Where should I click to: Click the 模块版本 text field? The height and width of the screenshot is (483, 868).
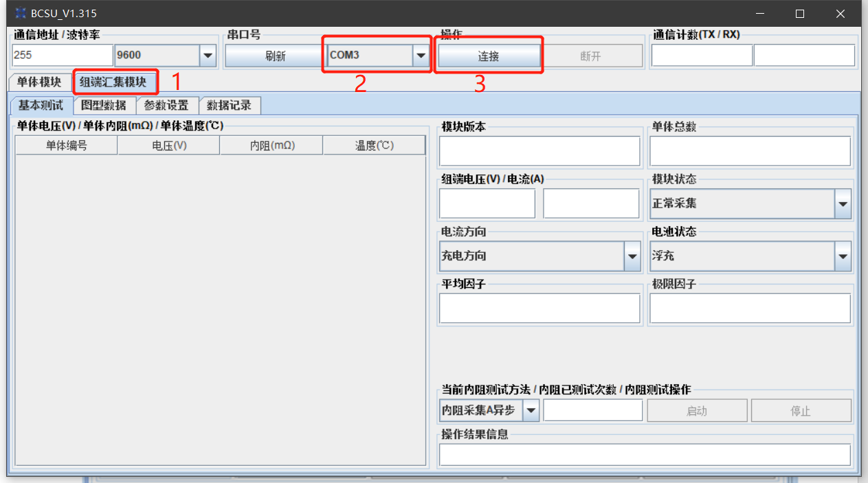click(x=539, y=151)
